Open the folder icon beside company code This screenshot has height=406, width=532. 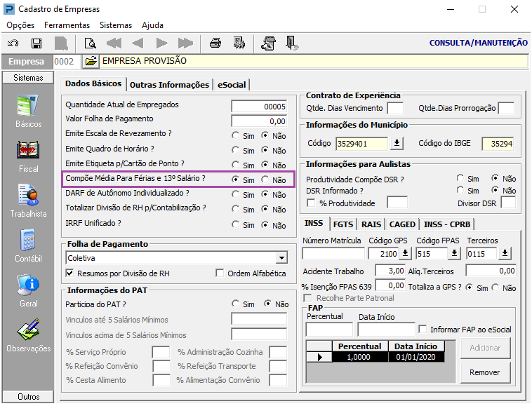[91, 62]
